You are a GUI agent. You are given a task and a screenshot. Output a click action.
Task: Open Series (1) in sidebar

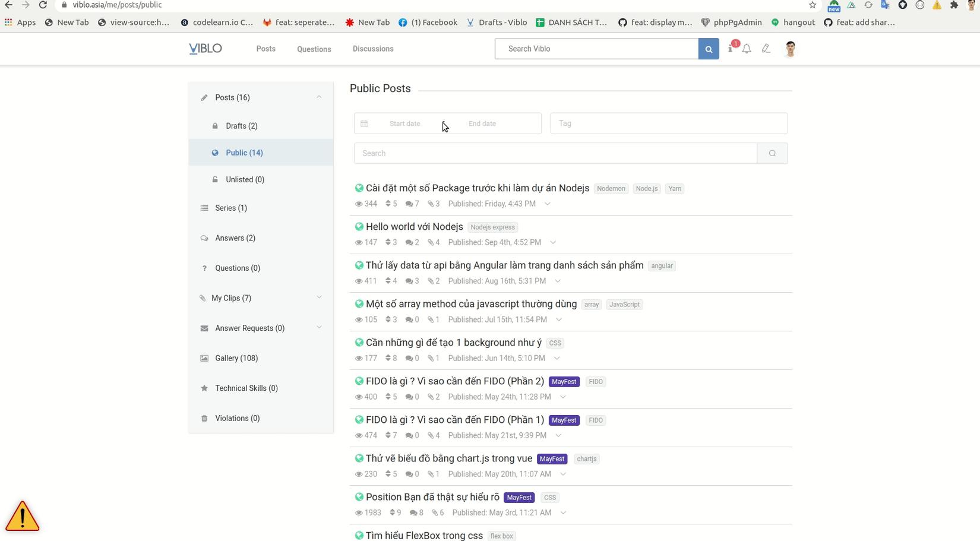[261, 208]
